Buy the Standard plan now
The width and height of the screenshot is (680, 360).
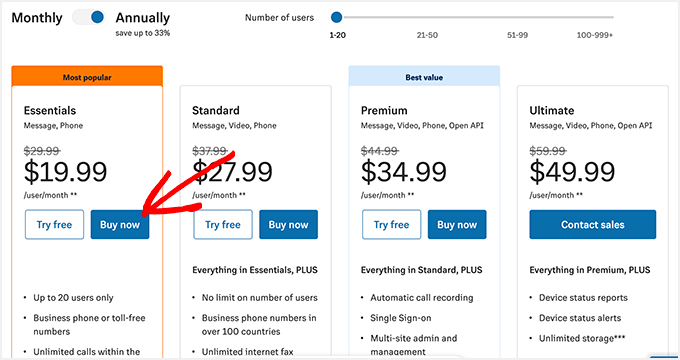(x=288, y=225)
